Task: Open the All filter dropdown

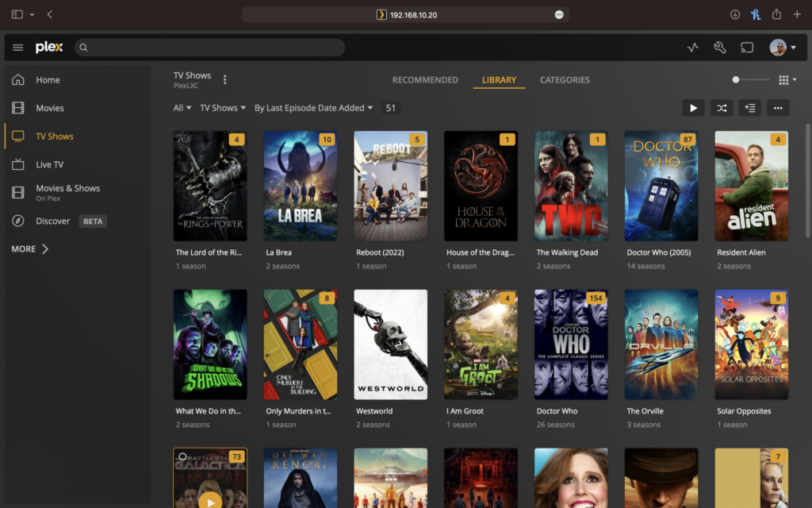Action: [182, 108]
